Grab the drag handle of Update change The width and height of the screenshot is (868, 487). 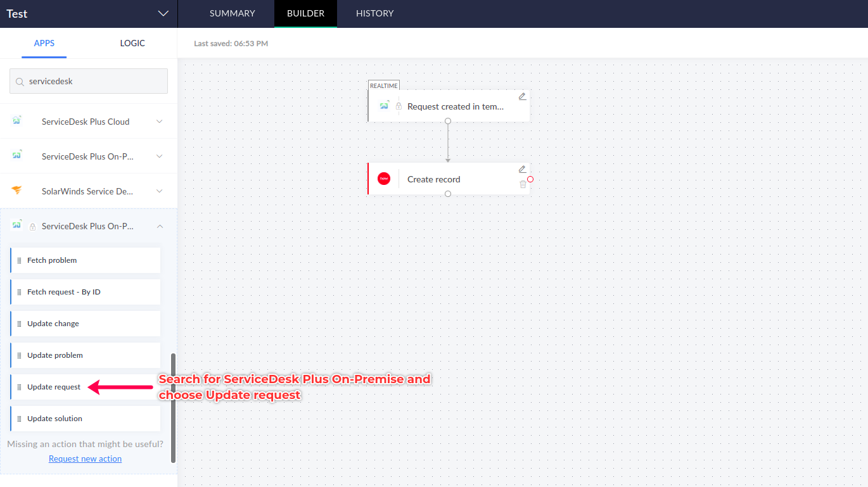[20, 324]
